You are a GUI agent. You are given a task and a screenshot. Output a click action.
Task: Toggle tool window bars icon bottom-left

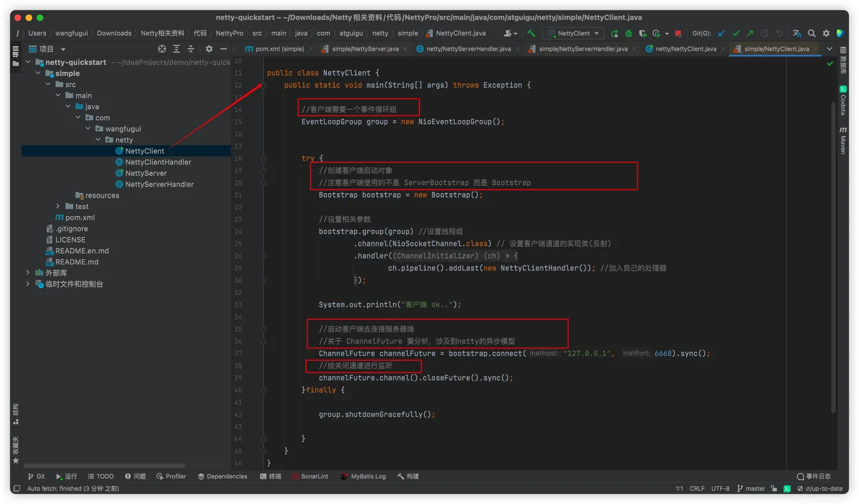click(17, 489)
